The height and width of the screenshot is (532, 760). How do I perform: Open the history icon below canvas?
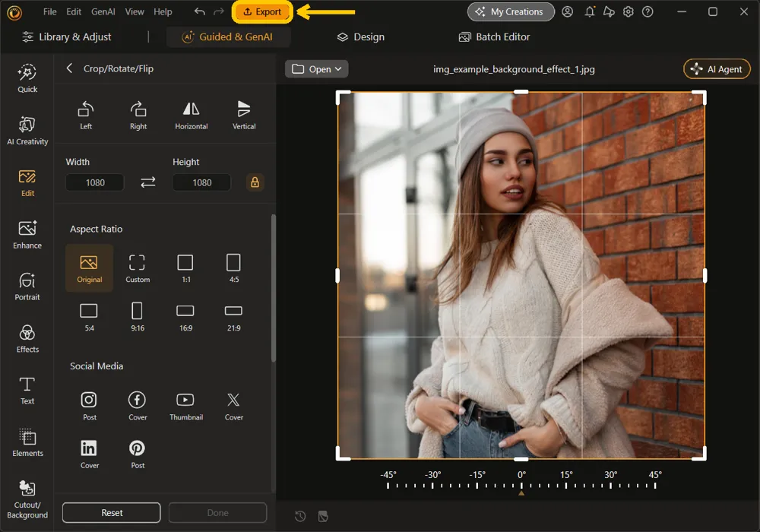click(300, 516)
